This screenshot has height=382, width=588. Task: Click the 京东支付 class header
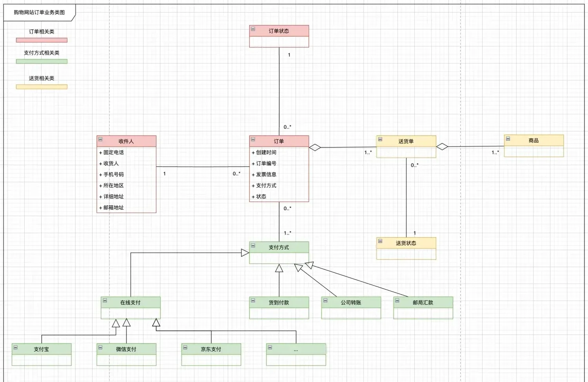click(x=211, y=349)
